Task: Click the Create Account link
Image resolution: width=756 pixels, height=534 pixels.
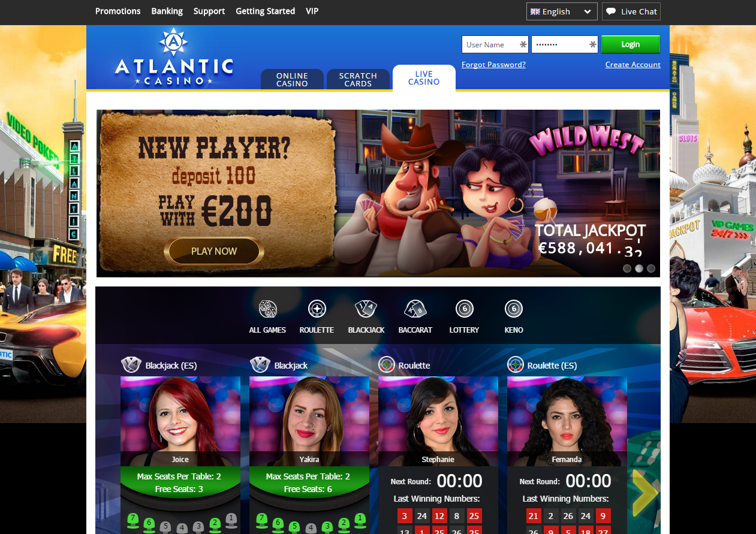Action: pyautogui.click(x=632, y=65)
